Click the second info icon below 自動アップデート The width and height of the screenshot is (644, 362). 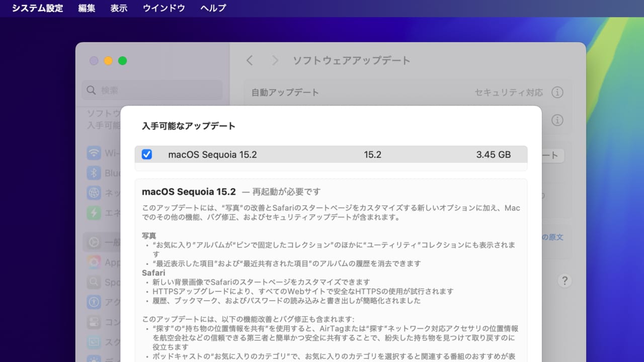click(x=557, y=120)
